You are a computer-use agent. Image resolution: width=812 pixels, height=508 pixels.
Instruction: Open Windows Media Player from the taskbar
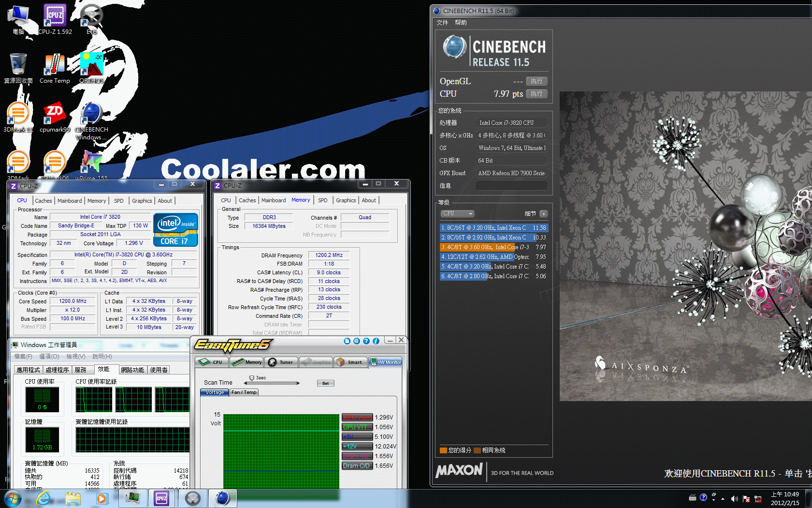[101, 498]
